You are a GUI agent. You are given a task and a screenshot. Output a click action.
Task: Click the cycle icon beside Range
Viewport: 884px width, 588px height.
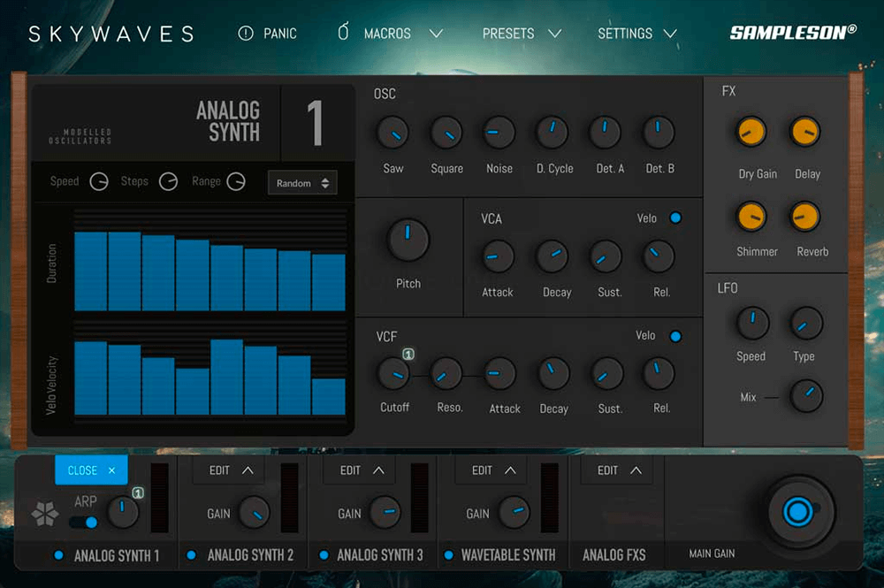[236, 181]
